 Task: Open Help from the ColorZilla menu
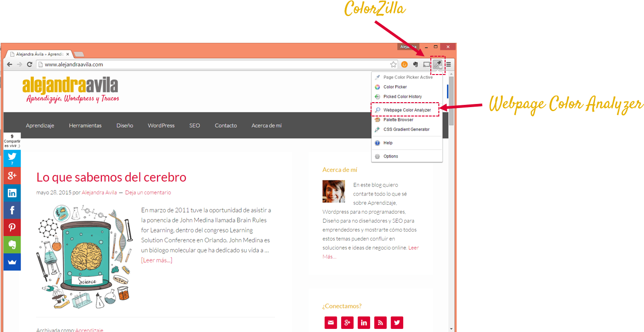click(407, 143)
